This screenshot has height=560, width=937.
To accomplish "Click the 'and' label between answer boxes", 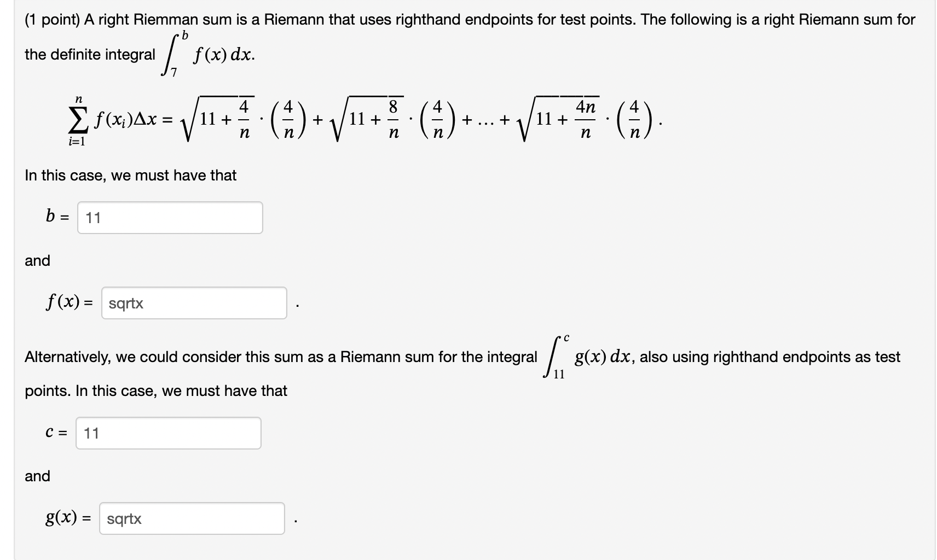I will (38, 261).
